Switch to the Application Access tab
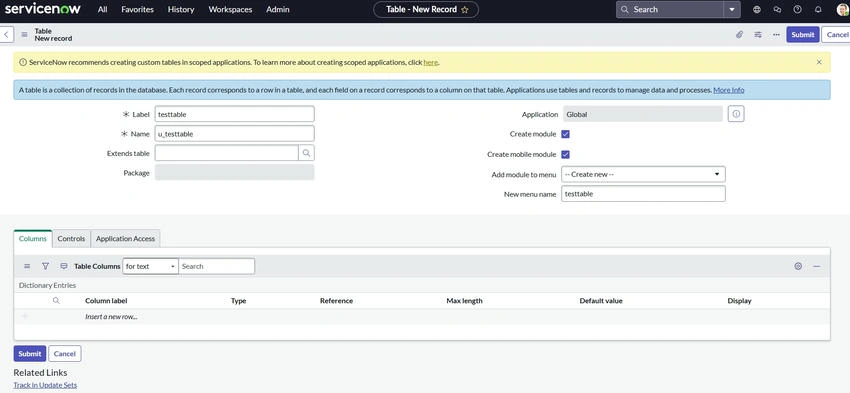Image resolution: width=850 pixels, height=393 pixels. pos(125,239)
